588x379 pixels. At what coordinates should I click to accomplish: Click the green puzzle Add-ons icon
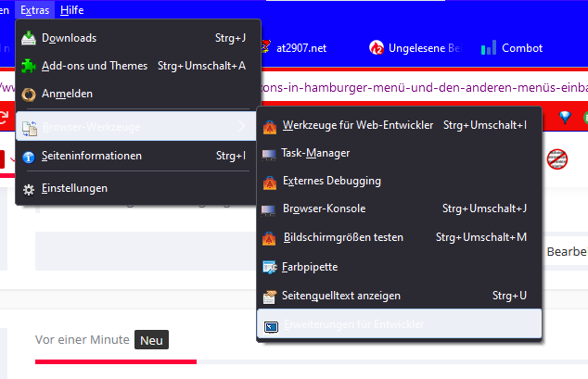pyautogui.click(x=29, y=66)
